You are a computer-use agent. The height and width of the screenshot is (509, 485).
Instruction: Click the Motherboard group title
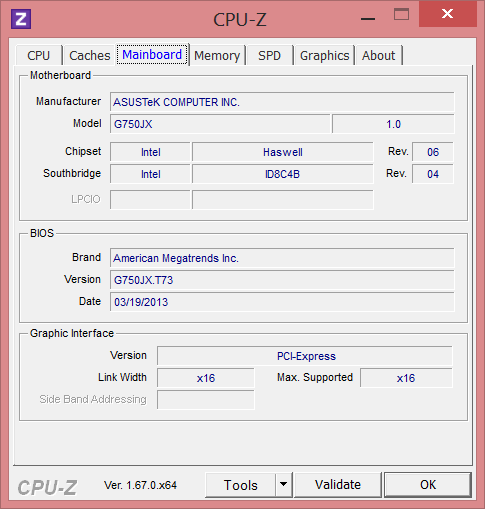point(60,75)
